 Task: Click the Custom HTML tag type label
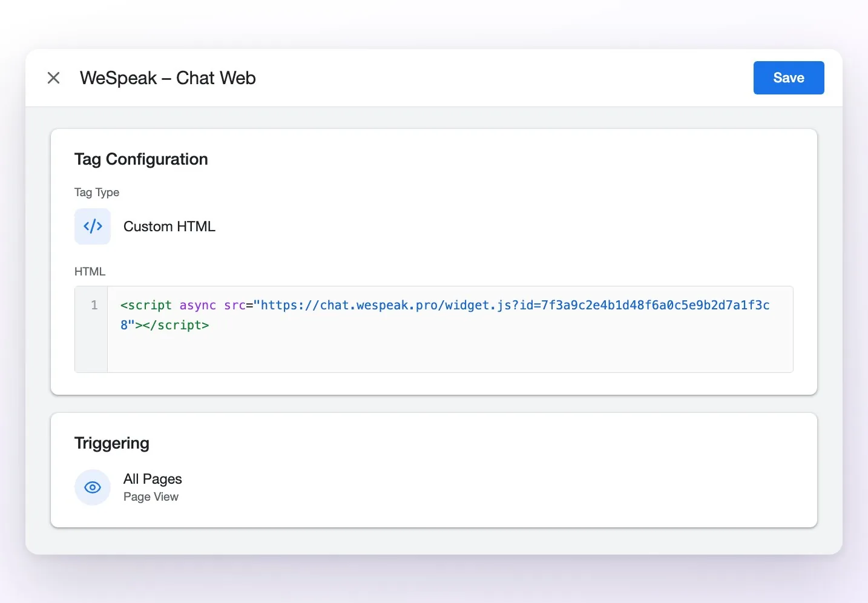pyautogui.click(x=169, y=226)
